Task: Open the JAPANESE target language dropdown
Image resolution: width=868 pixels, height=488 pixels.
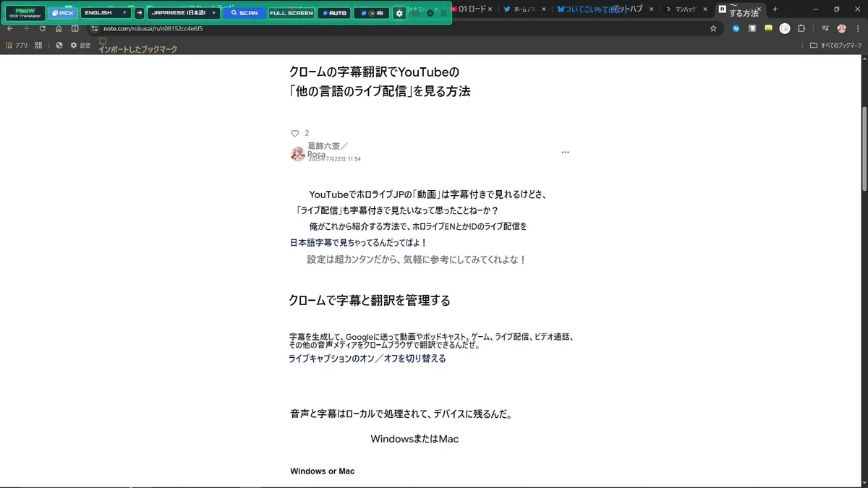Action: coord(183,13)
